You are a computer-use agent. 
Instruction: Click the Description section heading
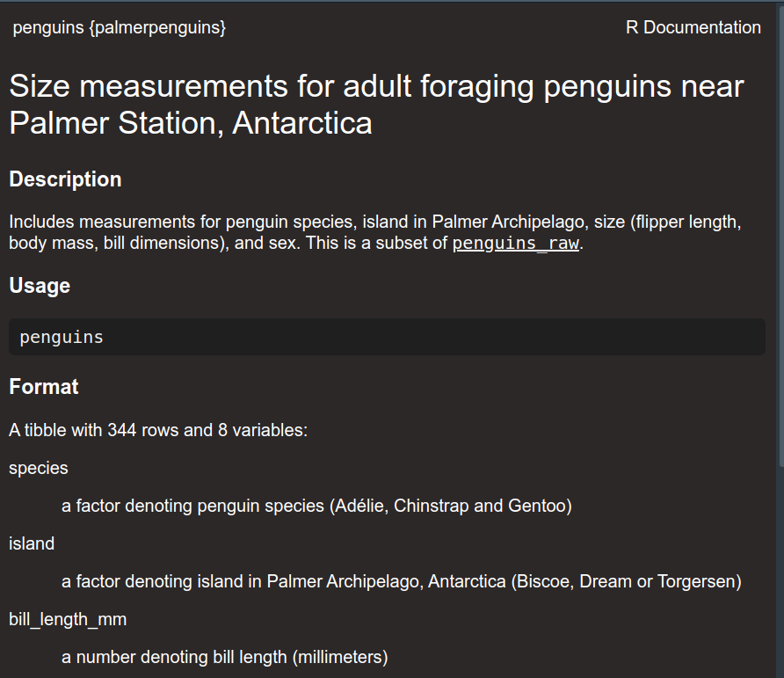65,179
